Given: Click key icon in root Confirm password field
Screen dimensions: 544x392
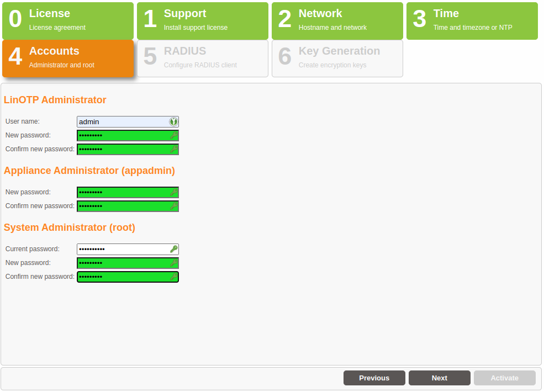Looking at the screenshot, I should [173, 277].
